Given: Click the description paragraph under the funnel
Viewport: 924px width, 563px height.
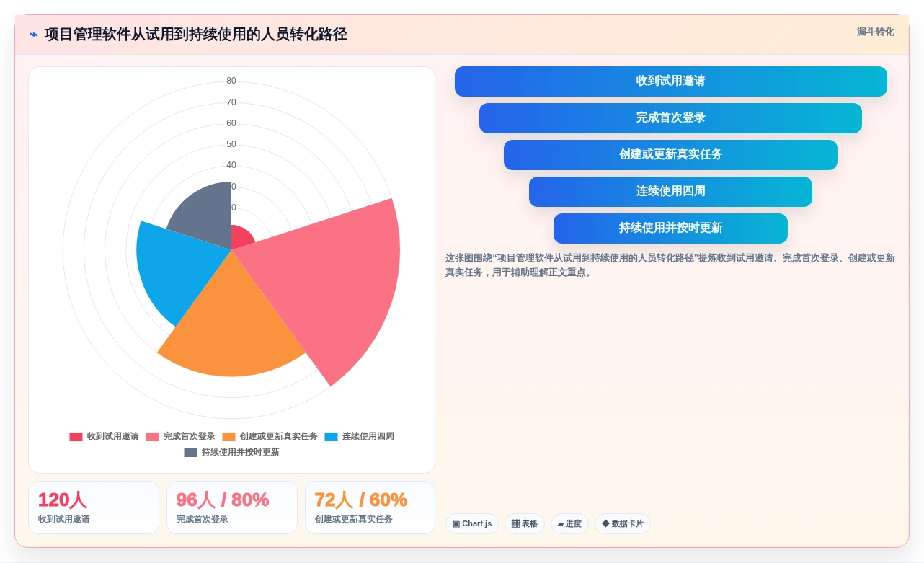Looking at the screenshot, I should [x=670, y=265].
